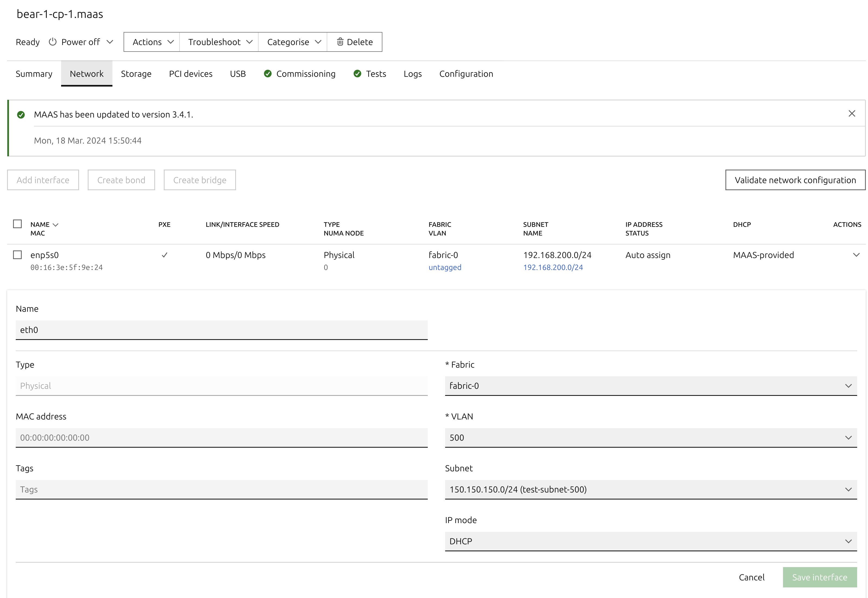Switch to the Storage tab
The image size is (868, 598).
tap(136, 74)
